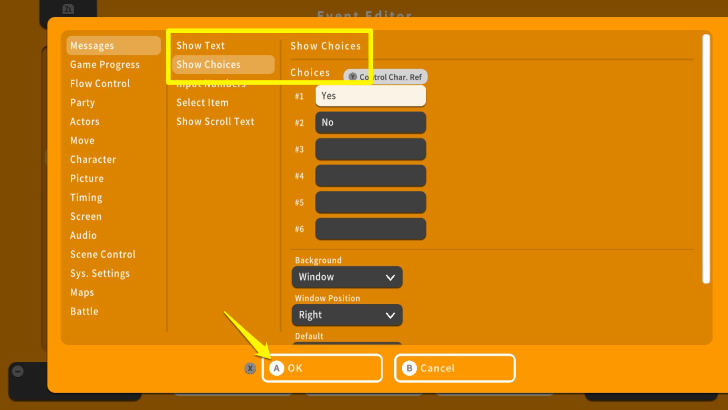Click the Cancel button

[455, 368]
